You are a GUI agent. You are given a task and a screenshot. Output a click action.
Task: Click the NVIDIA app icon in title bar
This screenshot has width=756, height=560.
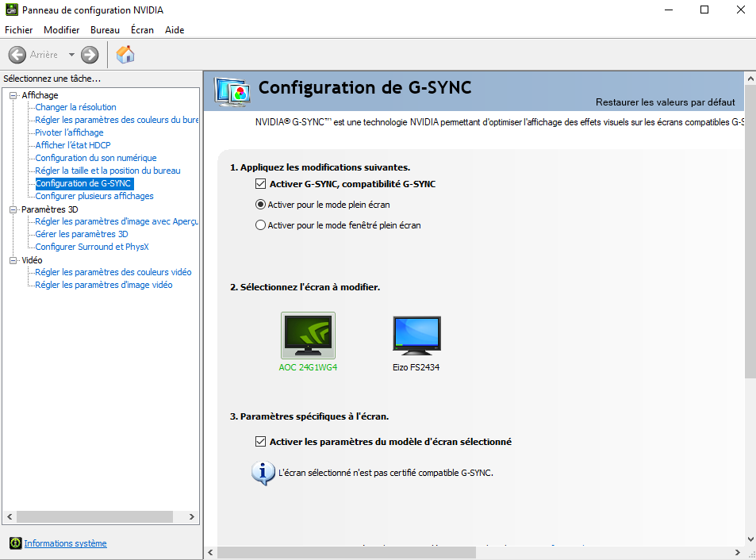coord(12,10)
